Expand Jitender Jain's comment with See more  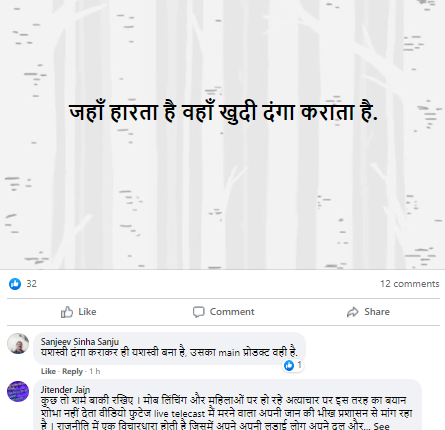tap(381, 426)
